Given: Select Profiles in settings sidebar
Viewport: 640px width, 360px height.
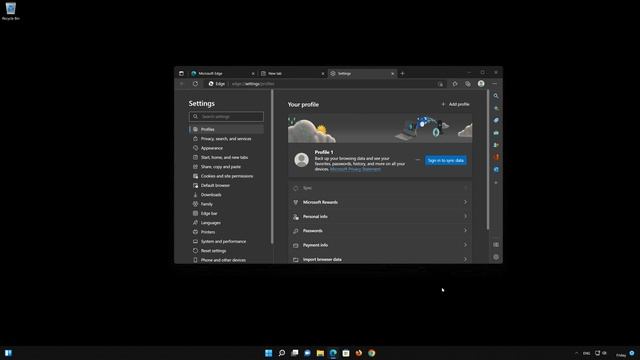Looking at the screenshot, I should pos(226,129).
